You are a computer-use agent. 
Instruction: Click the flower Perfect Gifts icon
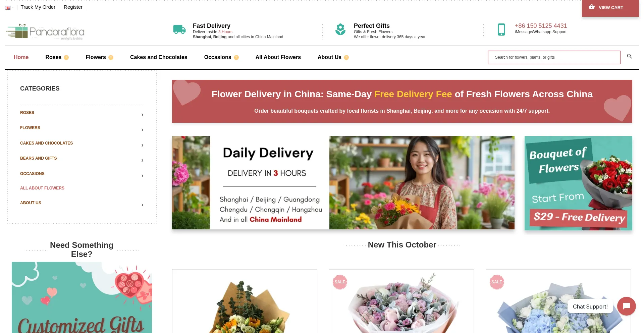[x=340, y=30]
